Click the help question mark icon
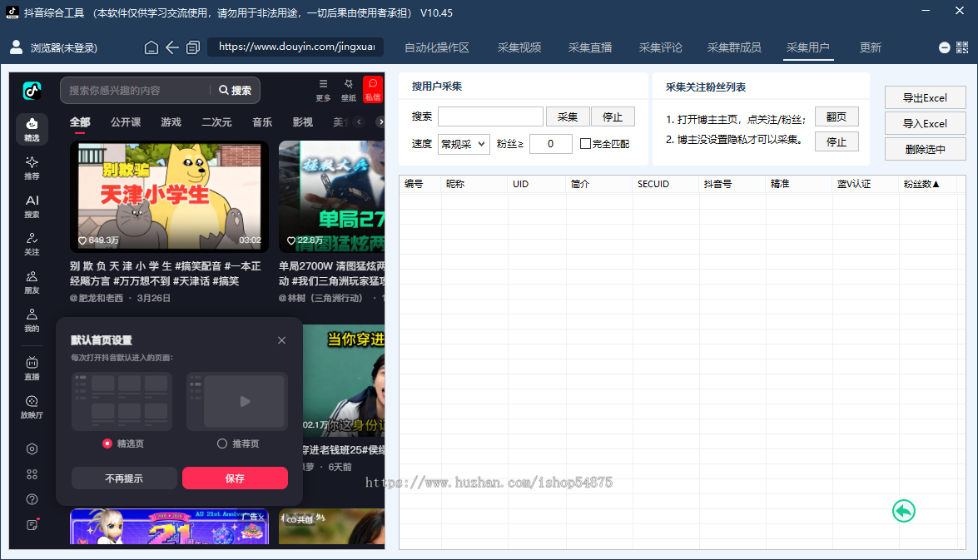 point(32,499)
